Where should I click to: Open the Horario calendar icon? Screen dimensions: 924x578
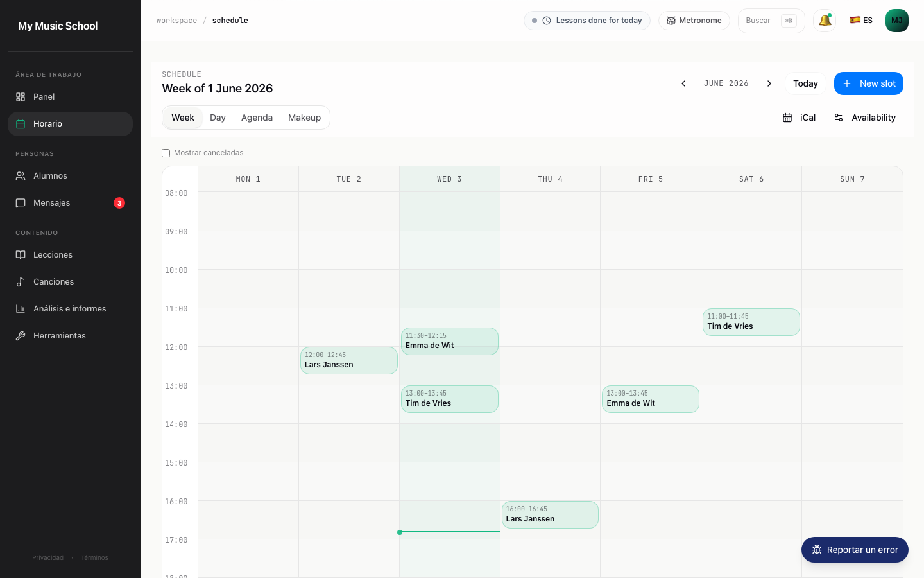point(21,124)
